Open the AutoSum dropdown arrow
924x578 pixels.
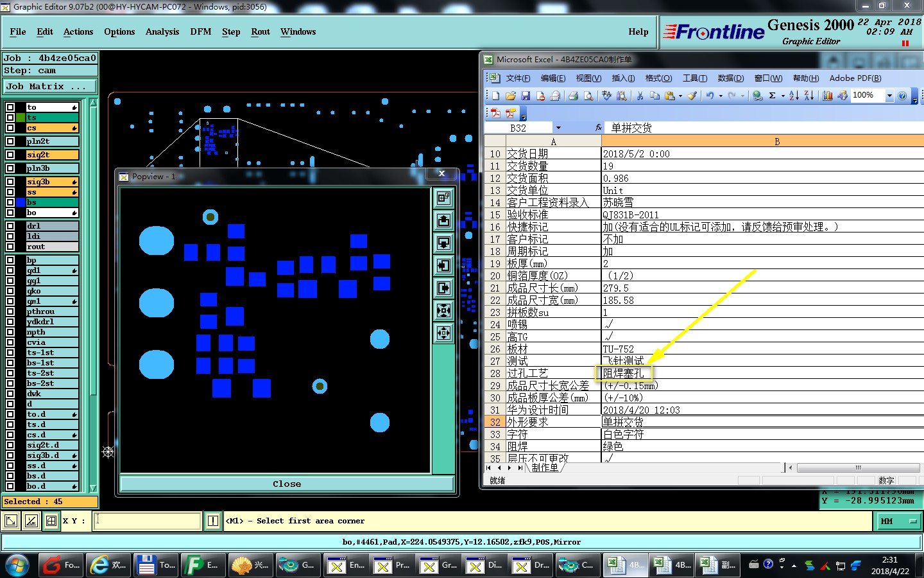pos(782,96)
